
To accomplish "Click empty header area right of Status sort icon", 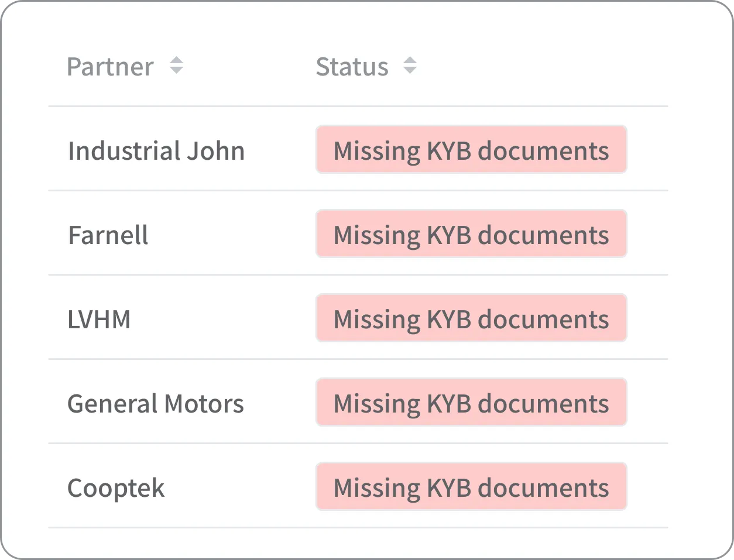I will pyautogui.click(x=539, y=67).
